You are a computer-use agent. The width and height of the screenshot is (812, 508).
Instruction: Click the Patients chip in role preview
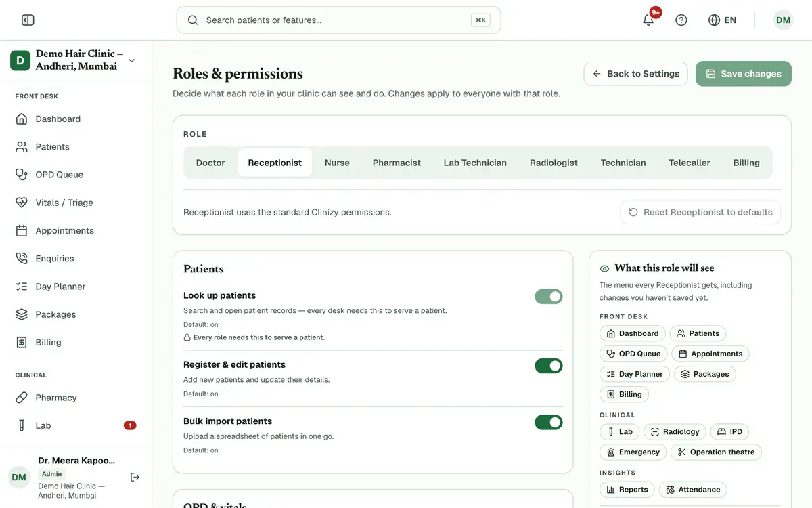click(x=698, y=333)
